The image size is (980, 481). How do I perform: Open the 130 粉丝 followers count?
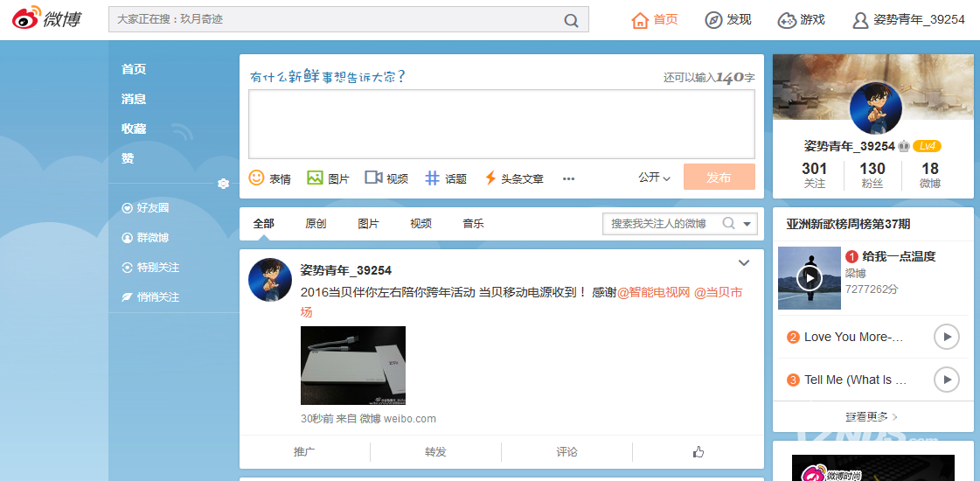(x=872, y=175)
